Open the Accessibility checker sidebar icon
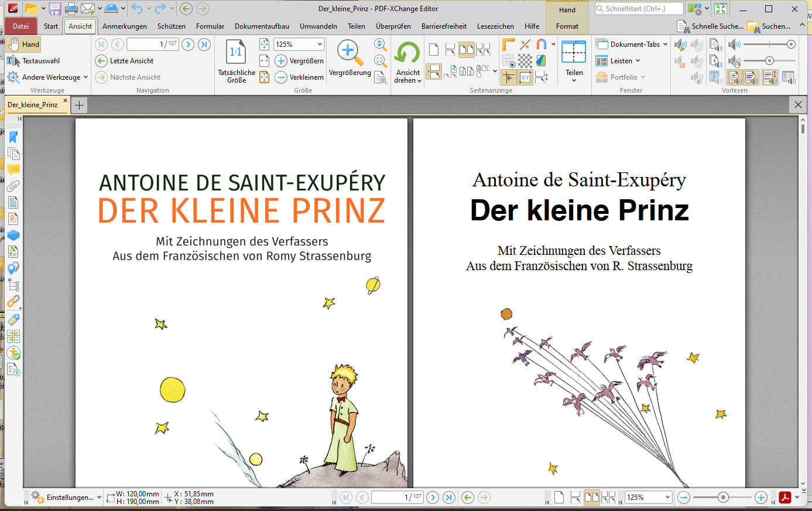Screen dimensions: 812x511 [x=13, y=353]
